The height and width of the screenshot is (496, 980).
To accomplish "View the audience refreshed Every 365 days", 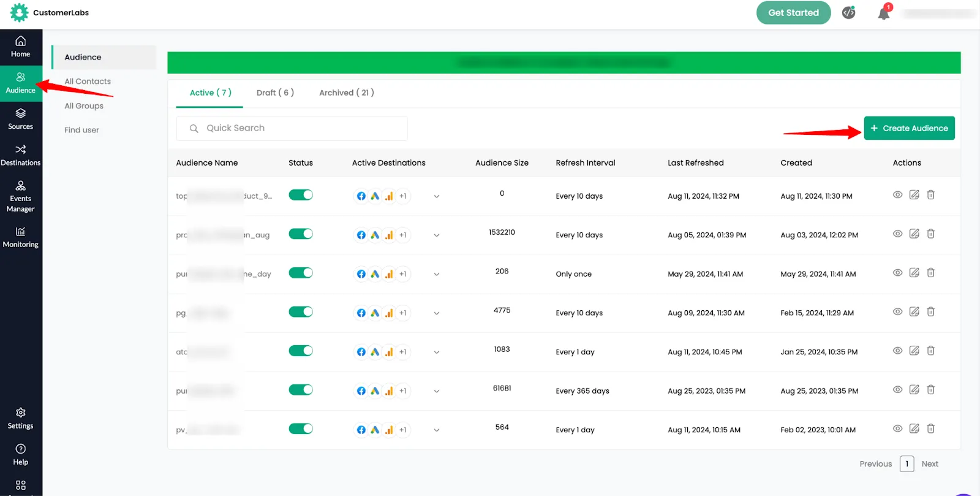I will pos(897,389).
